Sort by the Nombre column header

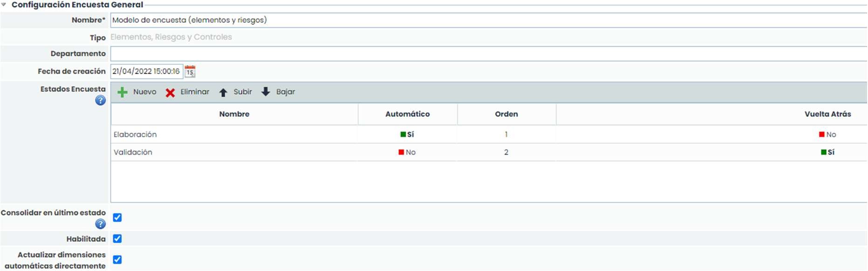pyautogui.click(x=234, y=114)
